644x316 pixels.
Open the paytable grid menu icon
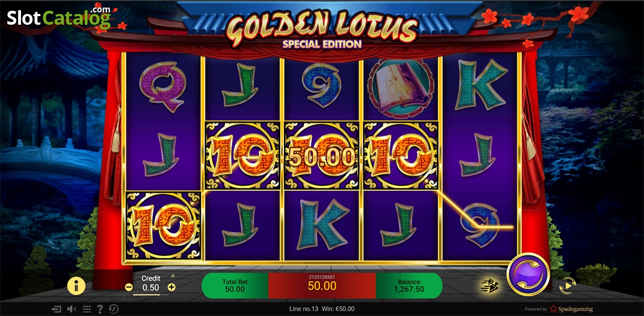coord(86,309)
